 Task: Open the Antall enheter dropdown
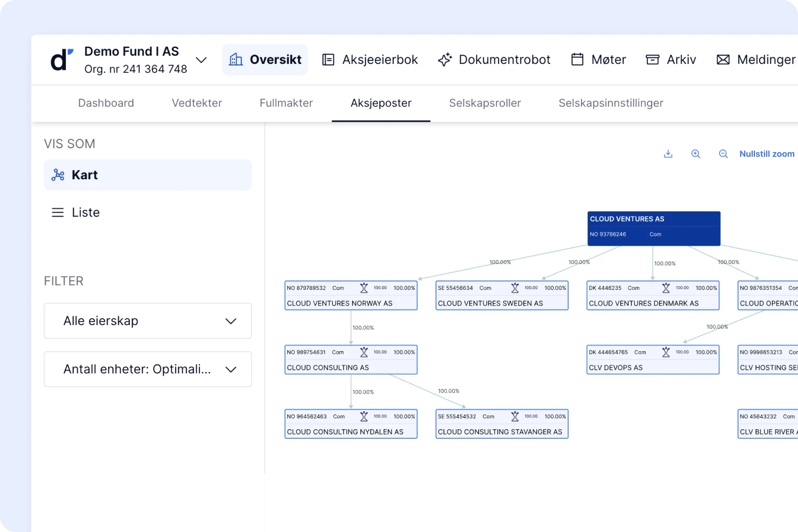click(148, 369)
